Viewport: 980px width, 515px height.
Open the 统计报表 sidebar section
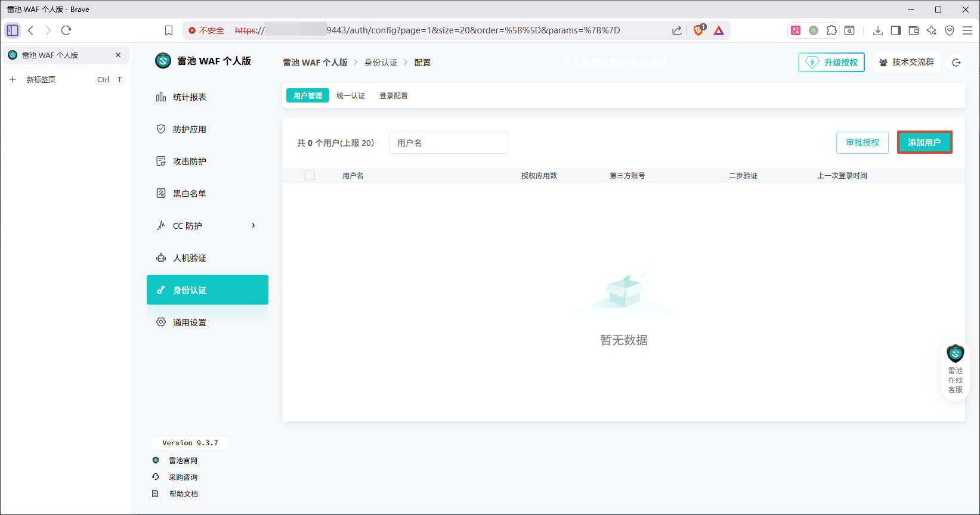click(x=208, y=97)
